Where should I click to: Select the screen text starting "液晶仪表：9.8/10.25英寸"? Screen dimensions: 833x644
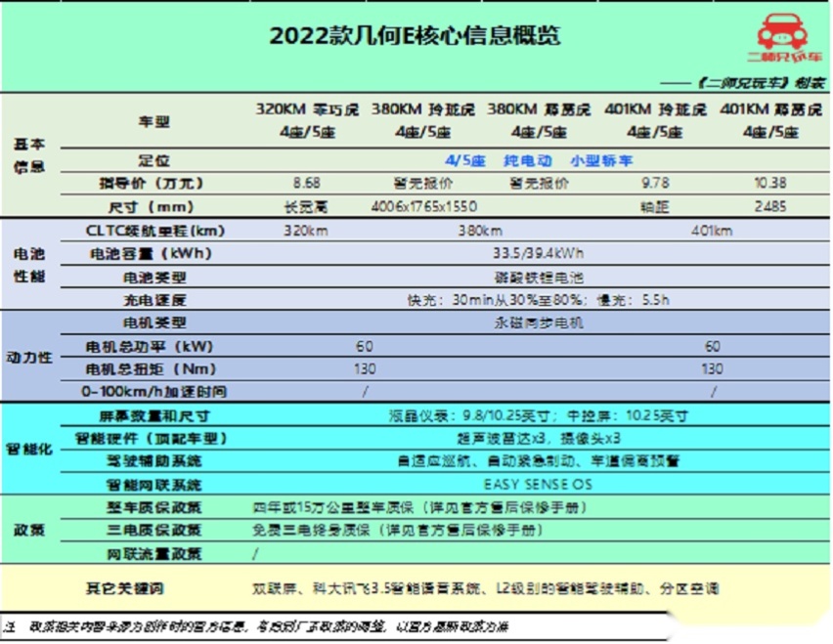click(x=538, y=415)
